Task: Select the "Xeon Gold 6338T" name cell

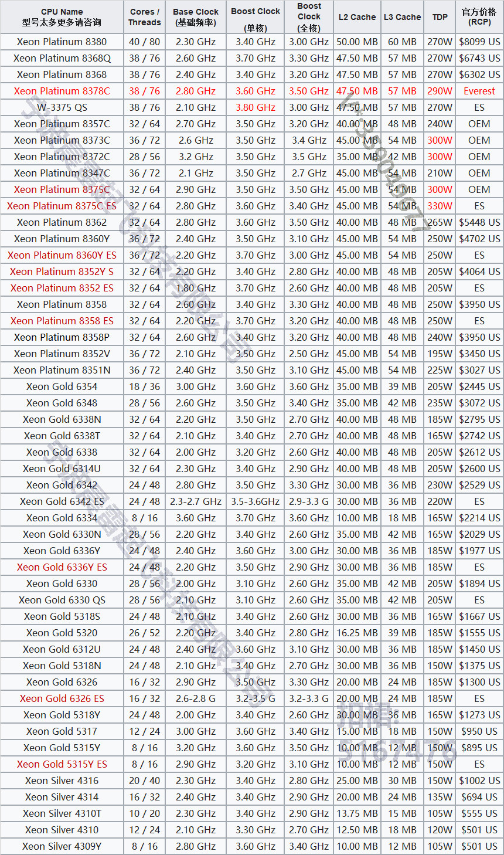Action: click(62, 436)
